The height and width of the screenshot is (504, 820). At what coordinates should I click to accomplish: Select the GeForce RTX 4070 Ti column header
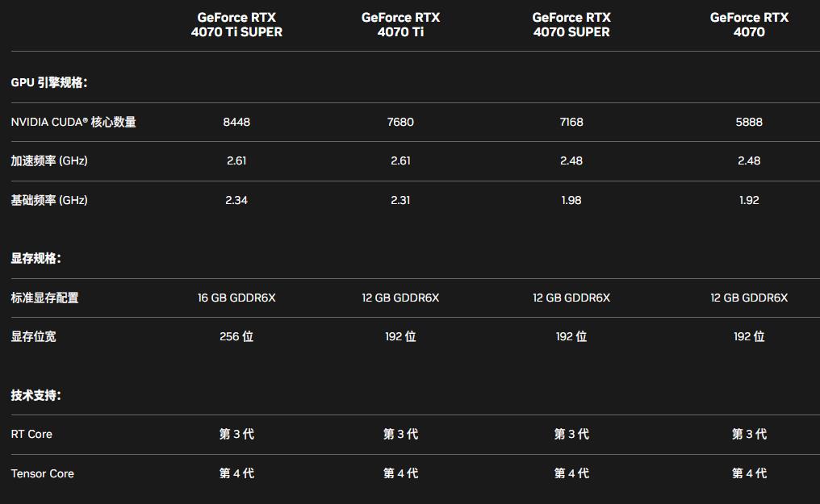point(400,25)
